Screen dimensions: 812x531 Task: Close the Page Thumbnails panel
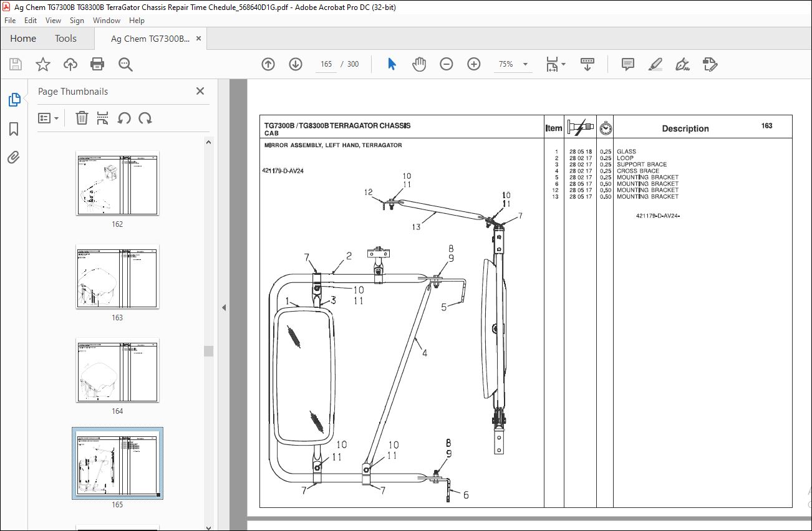pos(200,91)
